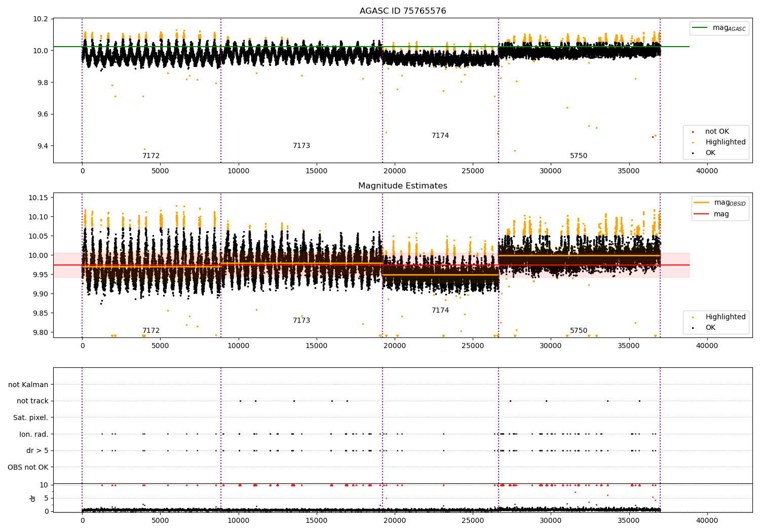
Task: Click the 'OK' black marker in top legend
Action: (693, 153)
